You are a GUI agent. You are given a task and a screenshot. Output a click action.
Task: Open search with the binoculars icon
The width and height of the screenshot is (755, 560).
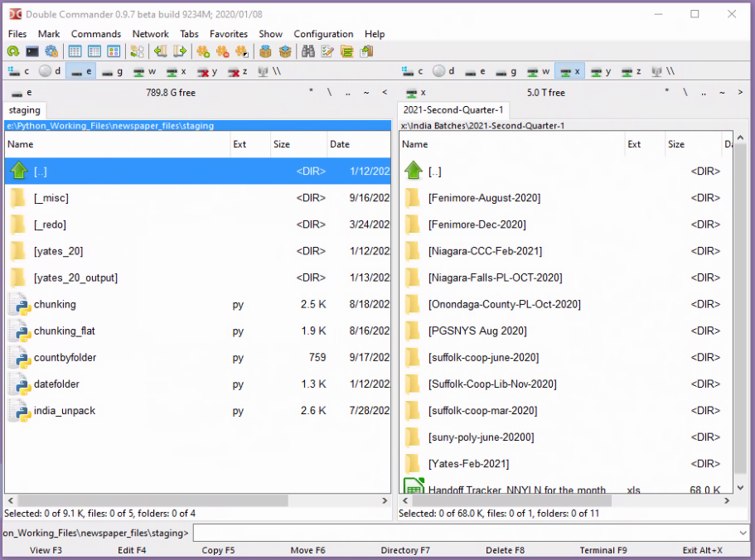pos(308,51)
